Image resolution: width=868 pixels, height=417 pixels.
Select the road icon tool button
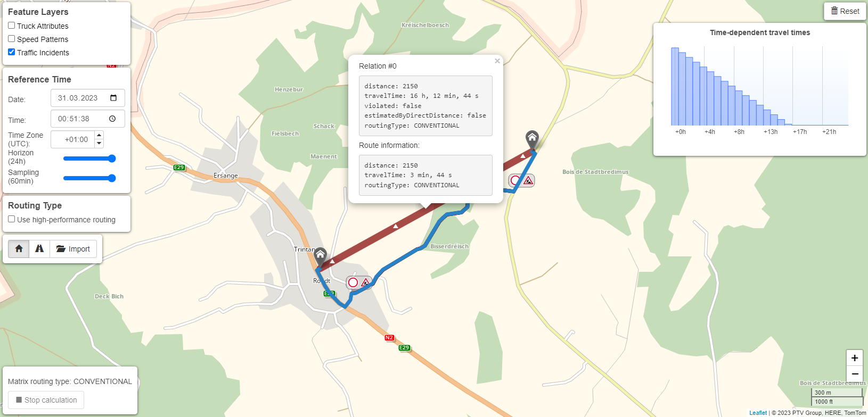click(39, 249)
